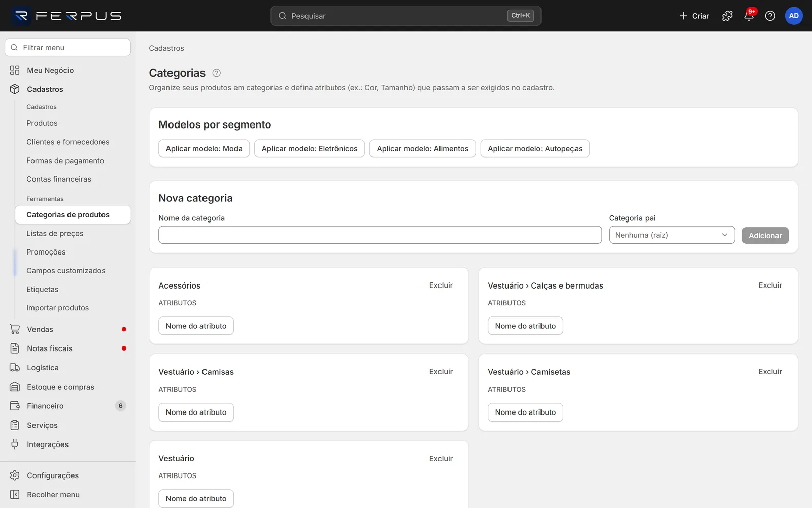Screen dimensions: 812x508
Task: Click the Vendas cart icon
Action: [15, 329]
